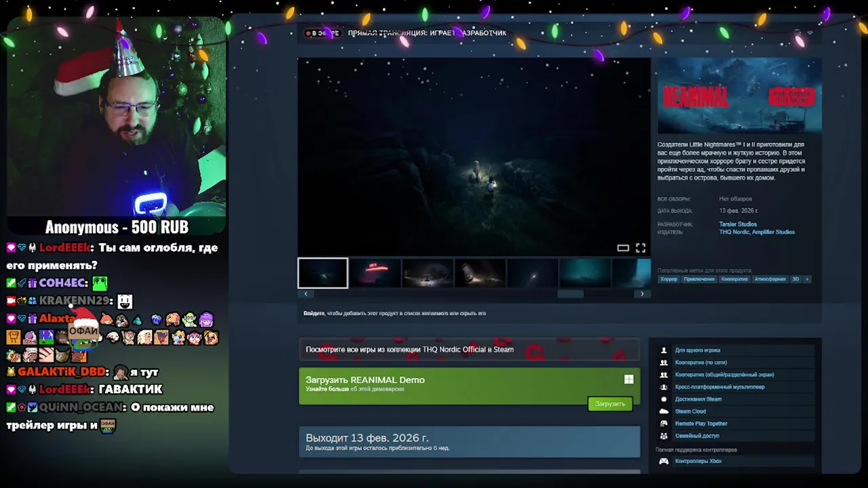
Task: Click the live 'В ЭФИРЕ' broadcast badge
Action: coord(321,33)
